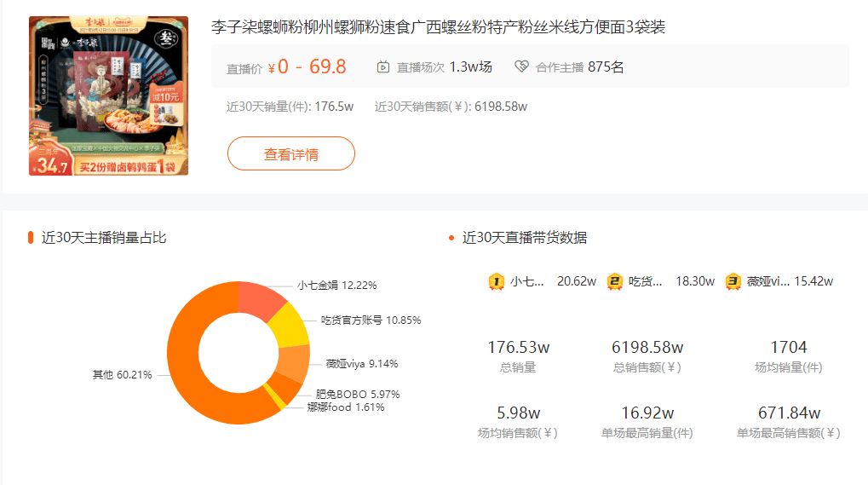Click the label 总销量

tap(518, 367)
